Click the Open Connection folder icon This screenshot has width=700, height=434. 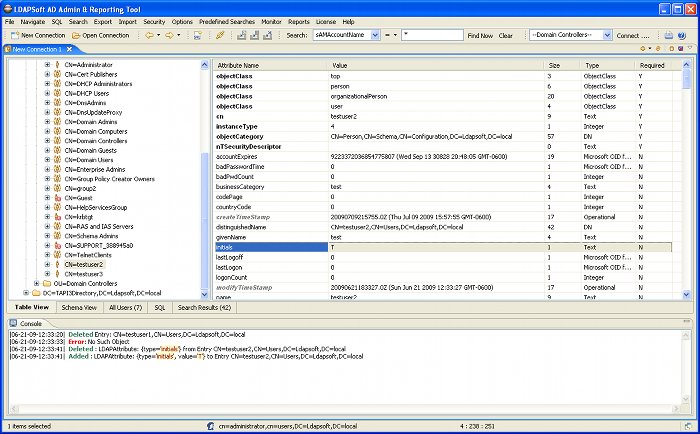click(x=75, y=35)
